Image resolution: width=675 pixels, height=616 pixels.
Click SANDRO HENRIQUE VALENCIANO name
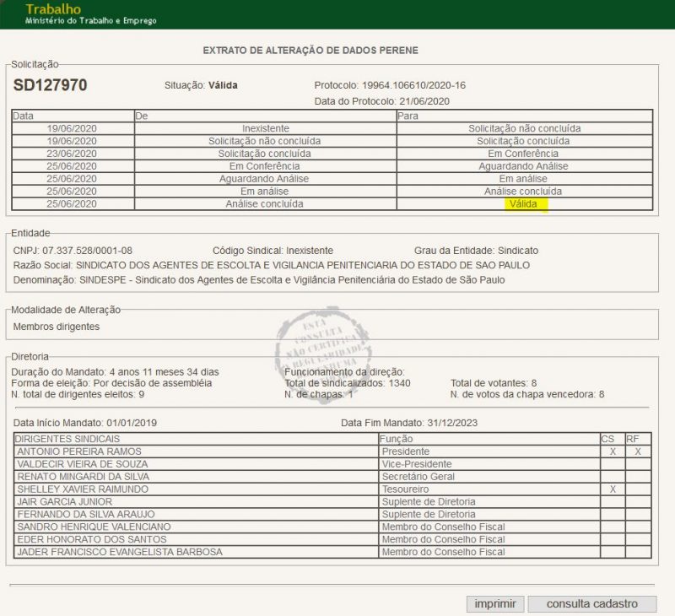(94, 527)
